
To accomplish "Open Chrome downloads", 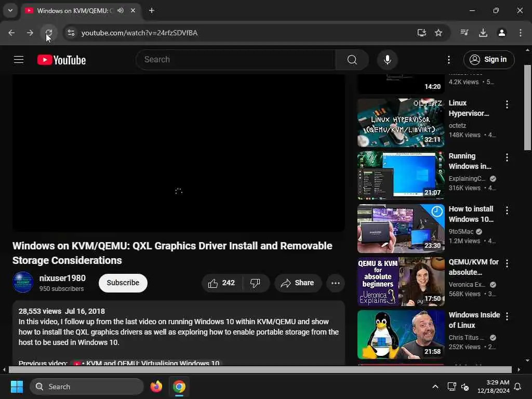I will tap(483, 33).
